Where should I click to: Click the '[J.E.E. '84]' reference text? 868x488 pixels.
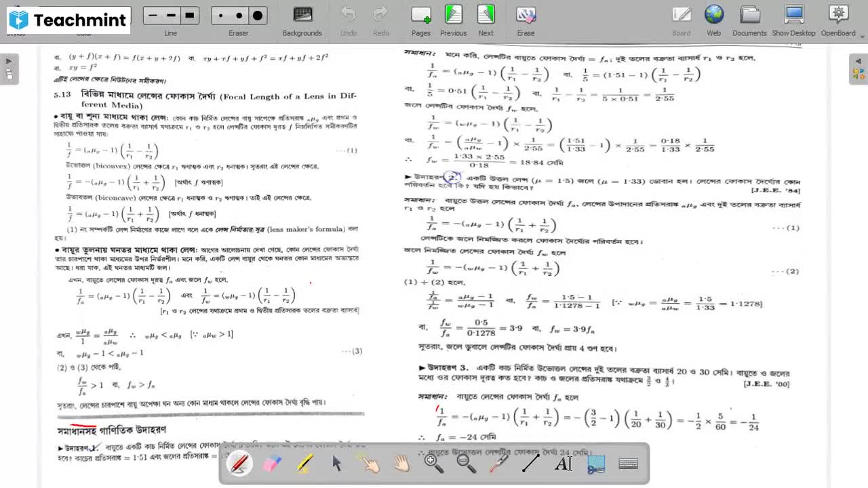(x=775, y=190)
